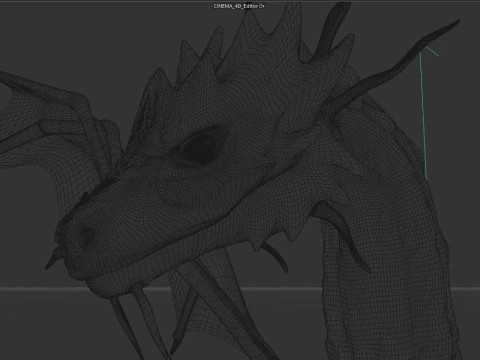The image size is (480, 360).
Task: Click the CINEMA_4D_Editor camera label
Action: (x=236, y=6)
